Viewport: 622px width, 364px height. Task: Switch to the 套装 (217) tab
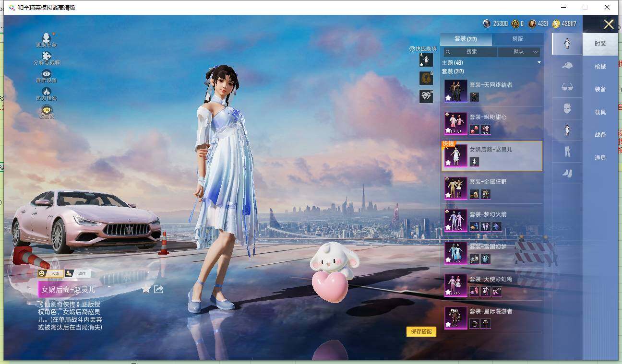pyautogui.click(x=466, y=39)
